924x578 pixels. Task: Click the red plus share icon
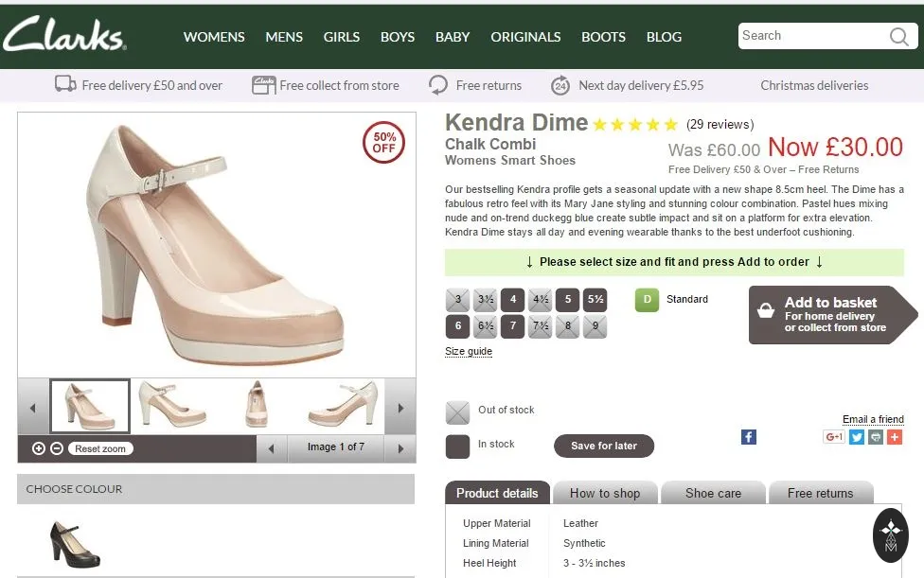point(895,437)
